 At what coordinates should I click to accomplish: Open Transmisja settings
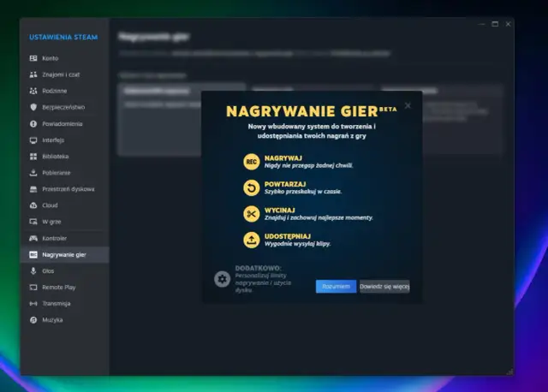65,304
